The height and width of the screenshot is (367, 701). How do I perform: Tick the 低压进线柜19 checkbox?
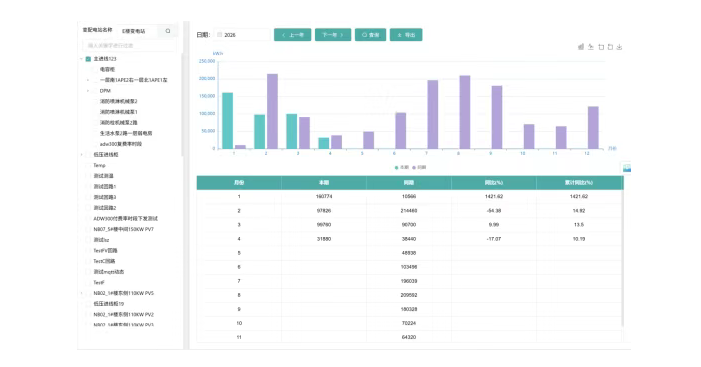pyautogui.click(x=88, y=304)
